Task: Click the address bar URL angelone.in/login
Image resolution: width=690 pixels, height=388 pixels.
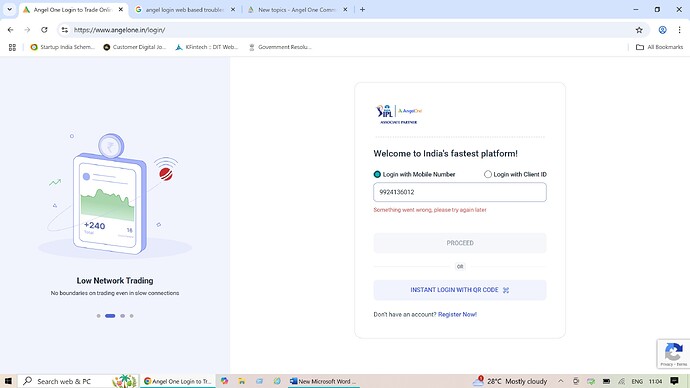Action: (119, 30)
